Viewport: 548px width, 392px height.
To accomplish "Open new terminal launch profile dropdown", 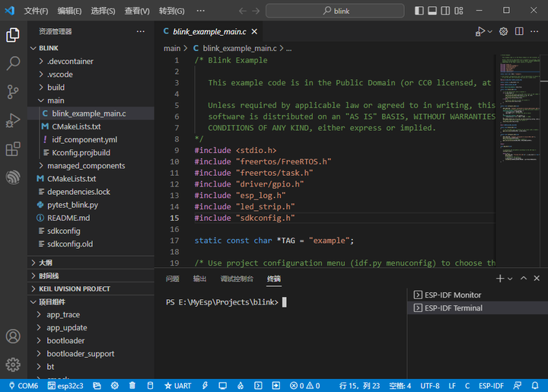I will click(510, 279).
